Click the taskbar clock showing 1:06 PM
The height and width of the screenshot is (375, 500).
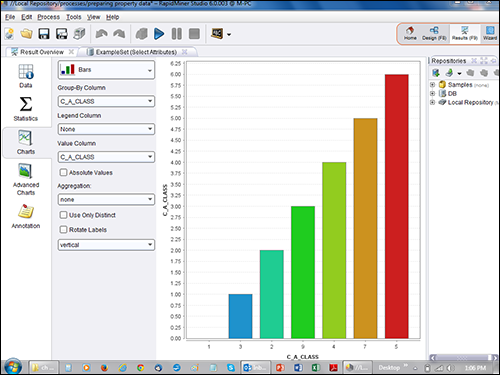(475, 368)
